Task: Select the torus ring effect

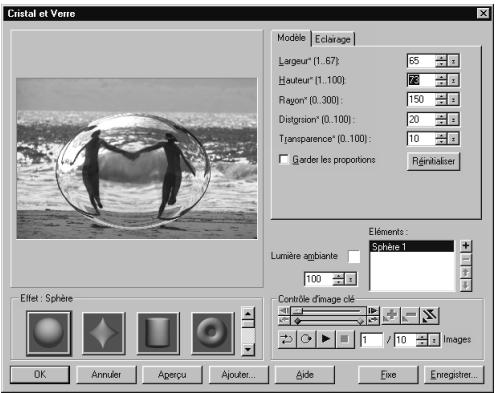Action: point(213,333)
